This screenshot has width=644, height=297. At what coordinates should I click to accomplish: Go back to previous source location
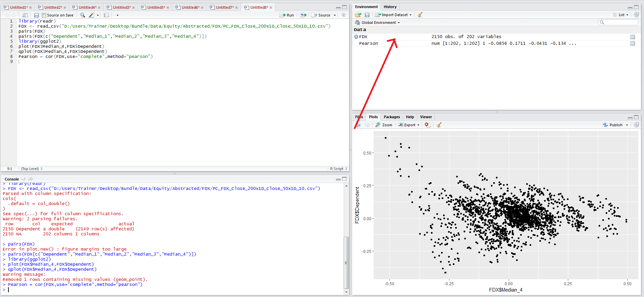click(x=7, y=15)
